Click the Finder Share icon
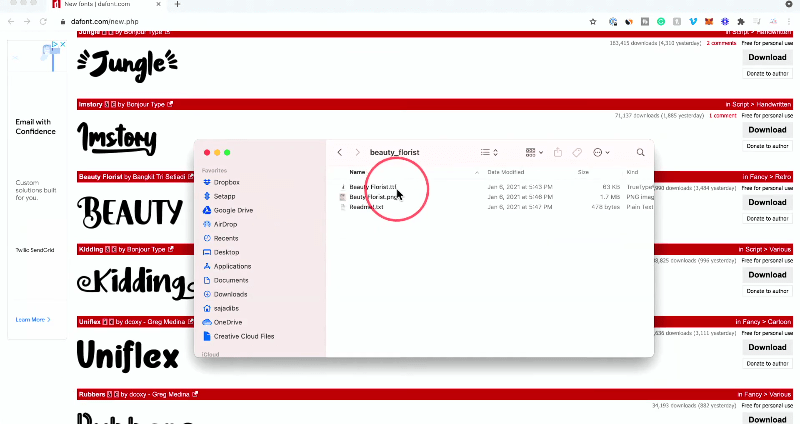Viewport: 800px width, 424px height. coord(558,152)
